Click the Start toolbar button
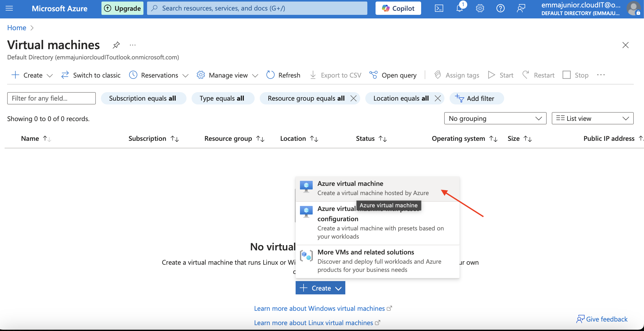Screen dimensions: 644x331 501,75
